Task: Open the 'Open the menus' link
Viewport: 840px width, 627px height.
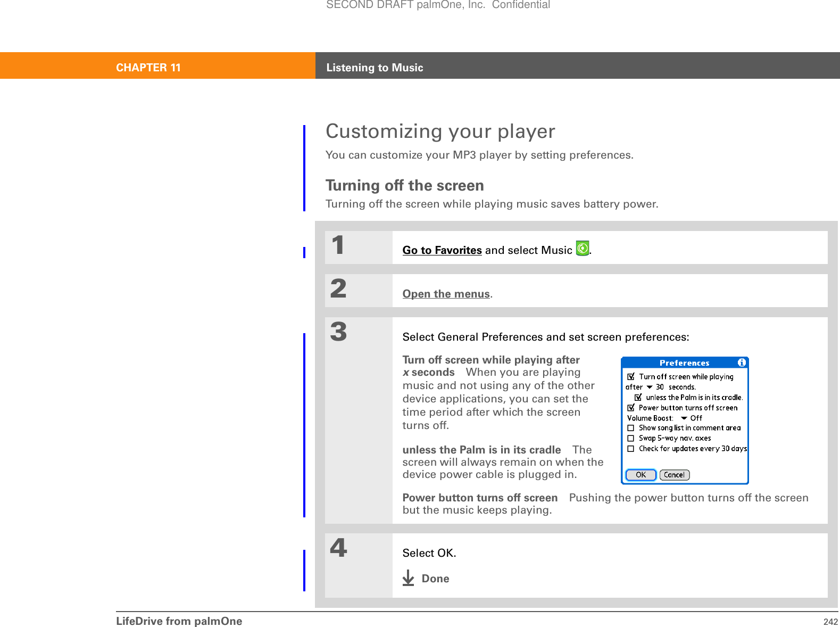Action: coord(446,294)
